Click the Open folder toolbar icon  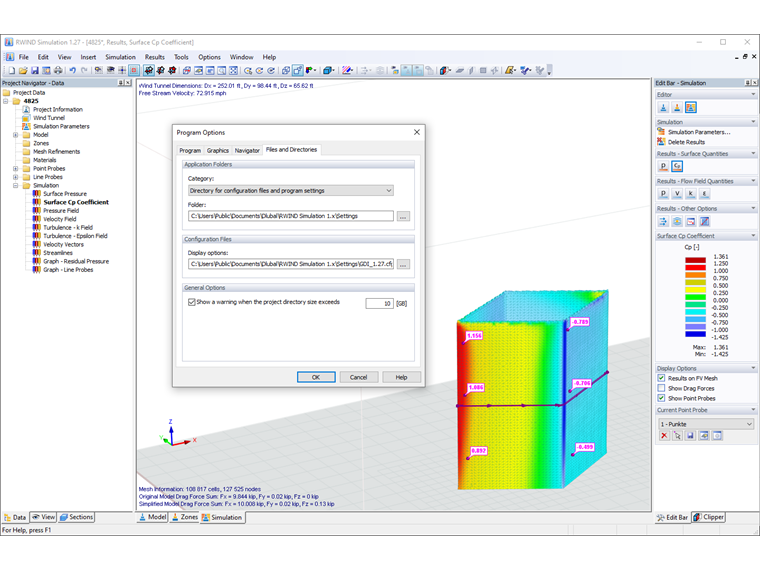[x=23, y=71]
